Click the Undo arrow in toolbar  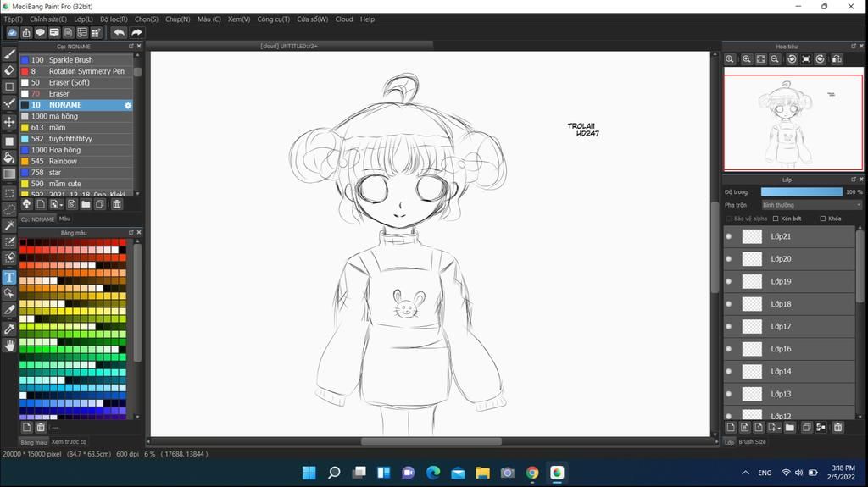(119, 33)
